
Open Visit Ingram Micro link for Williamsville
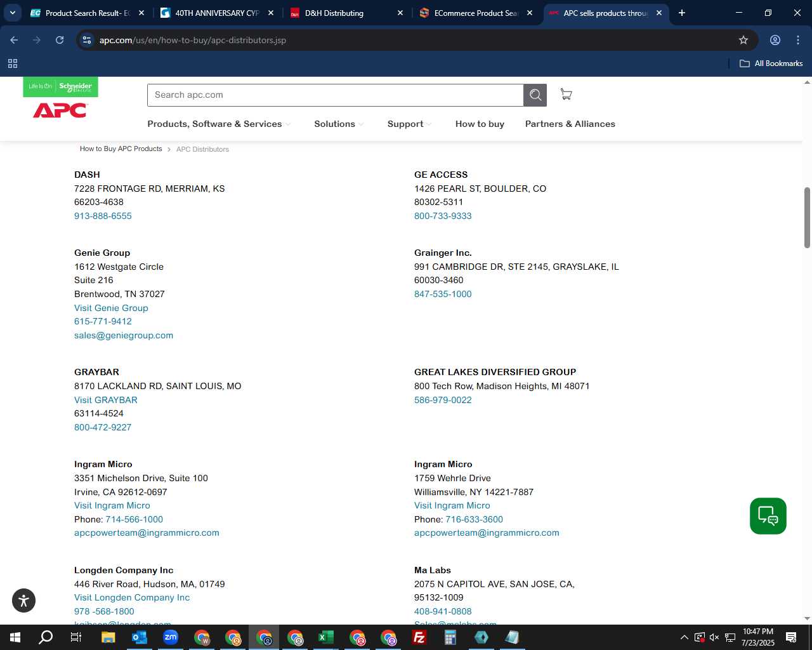(x=452, y=506)
